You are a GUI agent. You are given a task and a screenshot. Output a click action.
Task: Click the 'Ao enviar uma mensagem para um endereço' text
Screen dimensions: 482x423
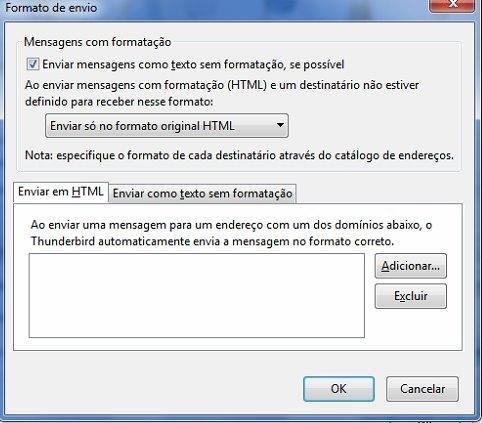(x=231, y=225)
